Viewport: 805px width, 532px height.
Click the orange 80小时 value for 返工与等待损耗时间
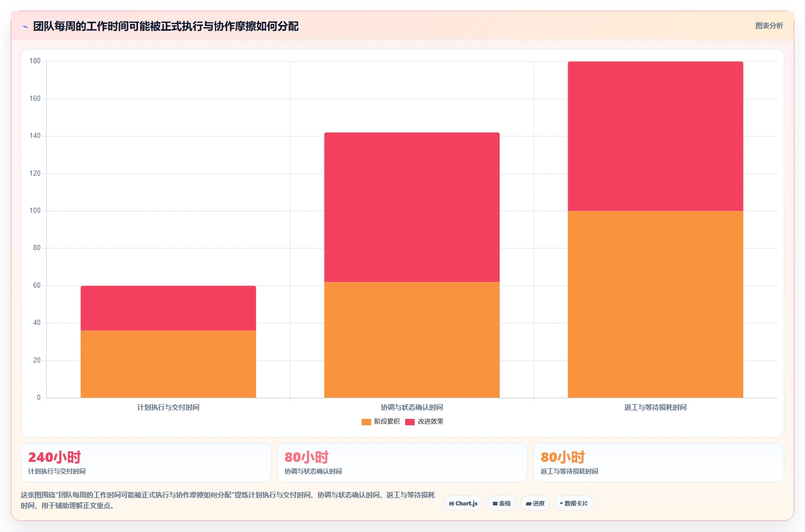[562, 457]
